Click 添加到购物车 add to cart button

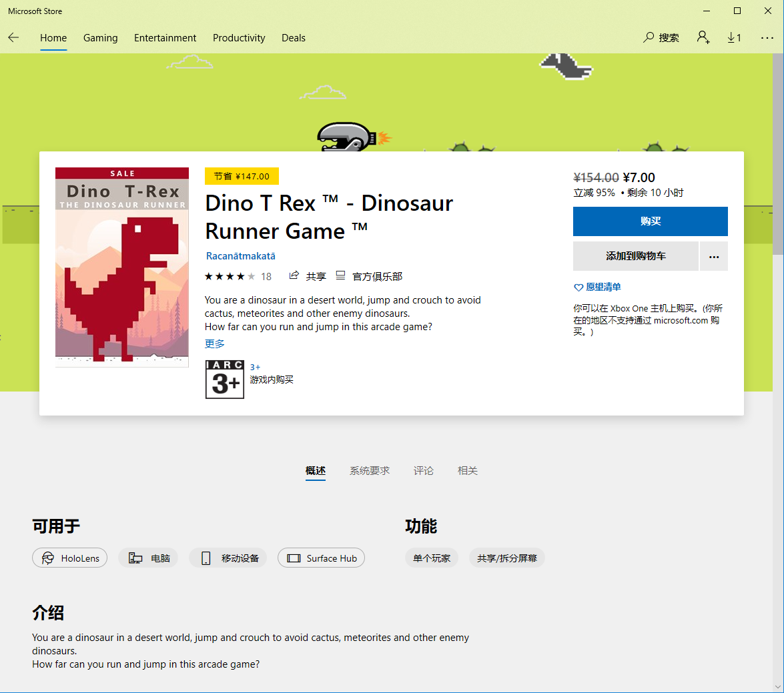[x=635, y=256]
